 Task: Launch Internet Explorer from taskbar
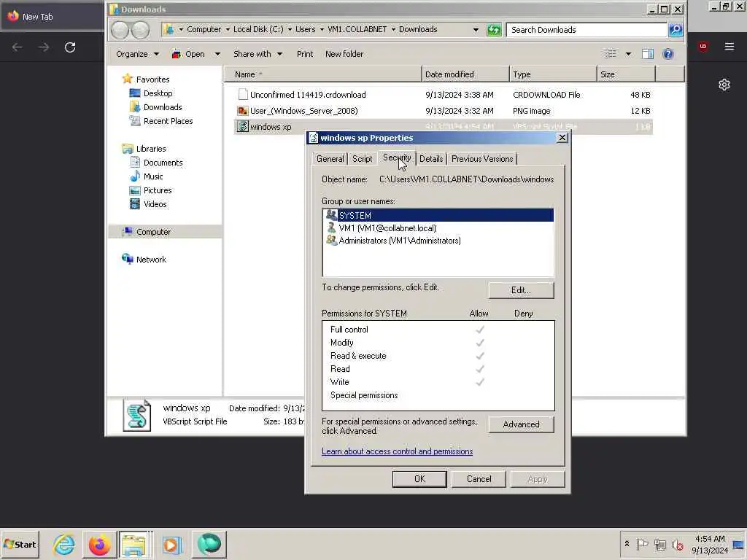64,544
